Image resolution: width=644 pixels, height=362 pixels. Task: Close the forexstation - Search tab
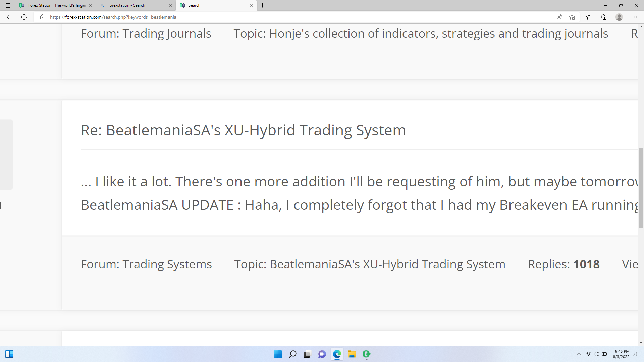pyautogui.click(x=171, y=5)
